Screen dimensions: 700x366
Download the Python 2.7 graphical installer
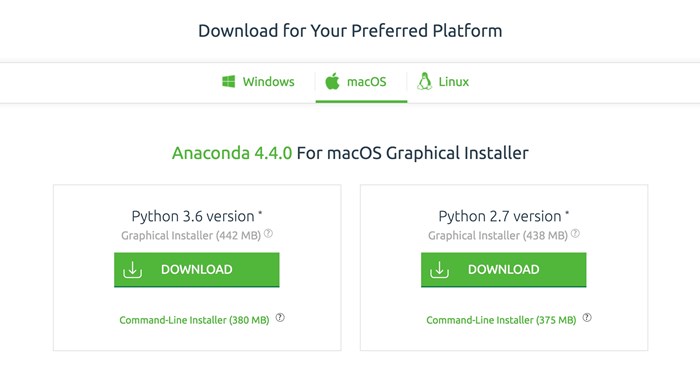[x=504, y=270]
